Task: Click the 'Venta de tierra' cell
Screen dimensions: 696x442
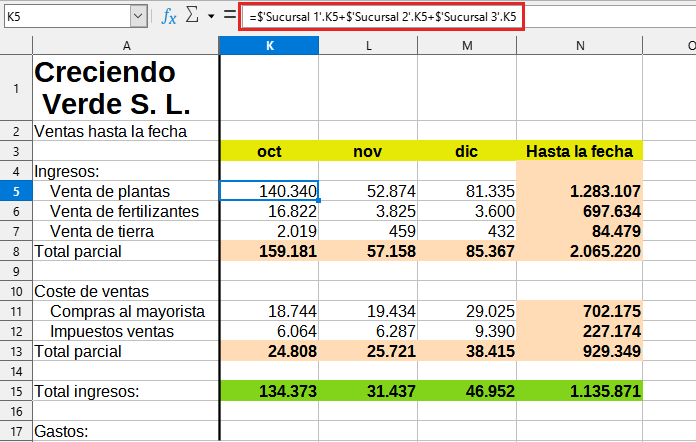Action: click(126, 231)
